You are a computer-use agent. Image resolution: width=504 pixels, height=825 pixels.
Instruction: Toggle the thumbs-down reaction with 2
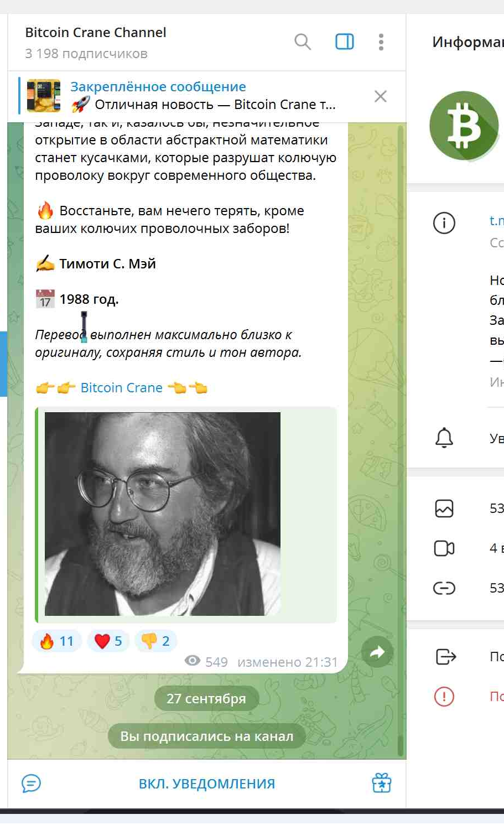click(155, 641)
